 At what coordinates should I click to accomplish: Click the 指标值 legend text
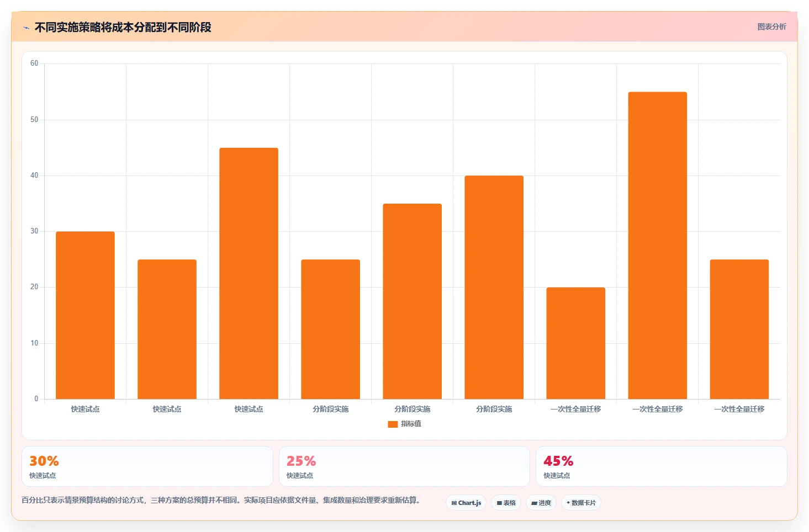click(x=411, y=424)
